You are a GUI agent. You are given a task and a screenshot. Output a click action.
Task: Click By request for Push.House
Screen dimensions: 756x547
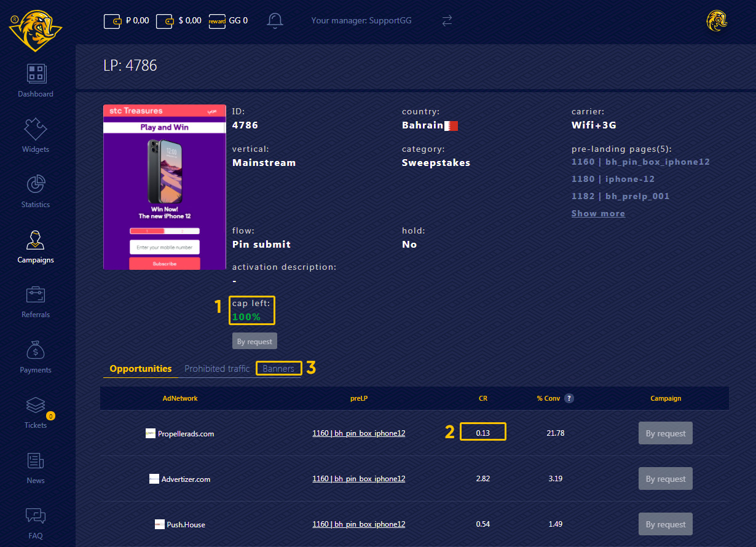[x=666, y=524]
